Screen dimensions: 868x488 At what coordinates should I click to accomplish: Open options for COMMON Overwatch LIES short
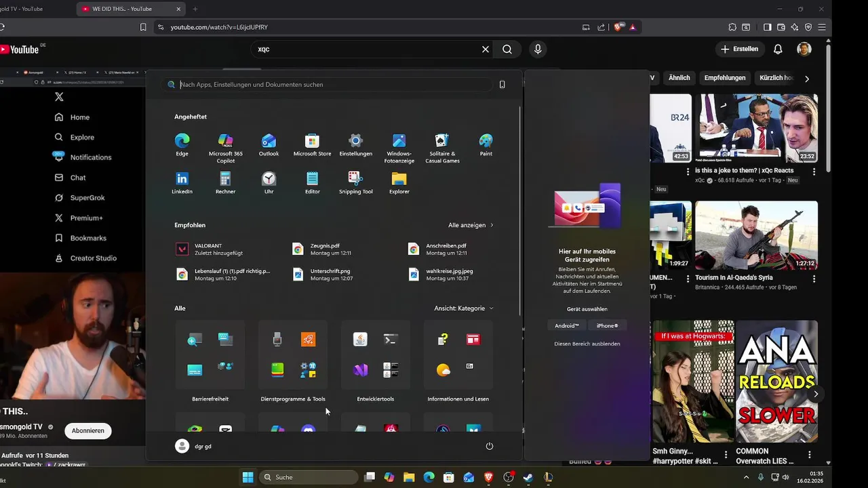pos(810,454)
